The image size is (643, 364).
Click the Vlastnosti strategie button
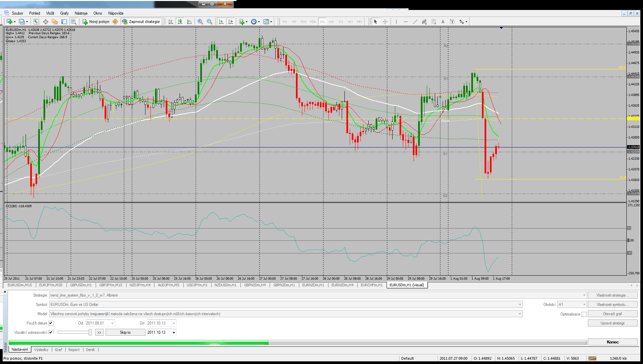pyautogui.click(x=612, y=295)
